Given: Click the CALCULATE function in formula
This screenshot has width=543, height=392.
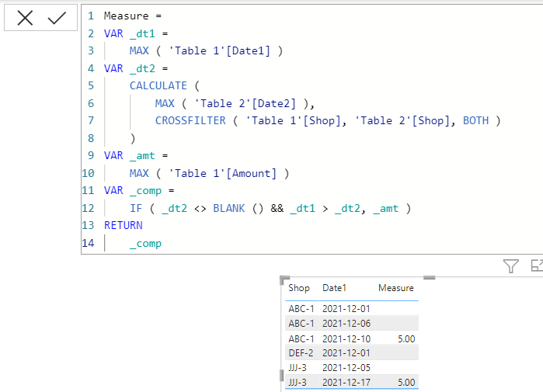Looking at the screenshot, I should [x=158, y=85].
